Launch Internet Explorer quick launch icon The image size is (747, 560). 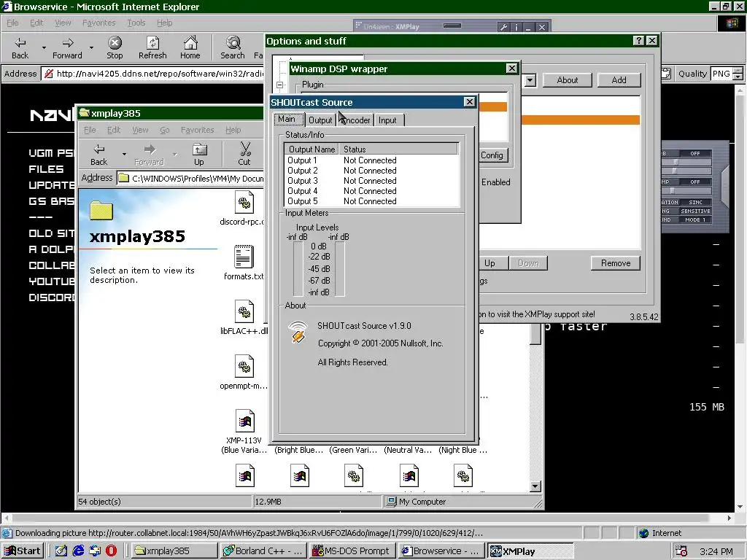pyautogui.click(x=78, y=551)
